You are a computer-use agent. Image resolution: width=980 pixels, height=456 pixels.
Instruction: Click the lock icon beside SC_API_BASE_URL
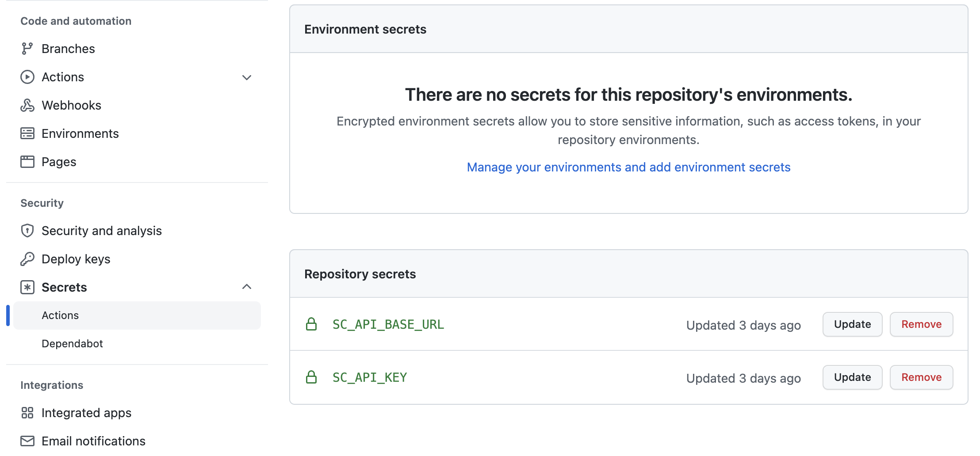[x=311, y=324]
